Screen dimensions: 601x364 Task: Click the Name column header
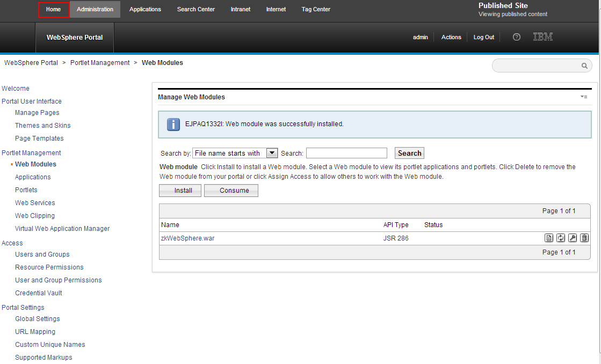click(170, 225)
